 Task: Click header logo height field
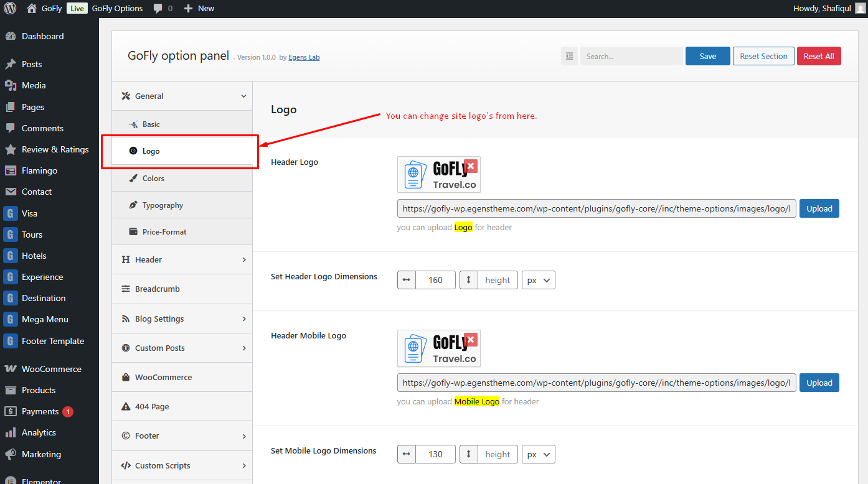tap(498, 280)
